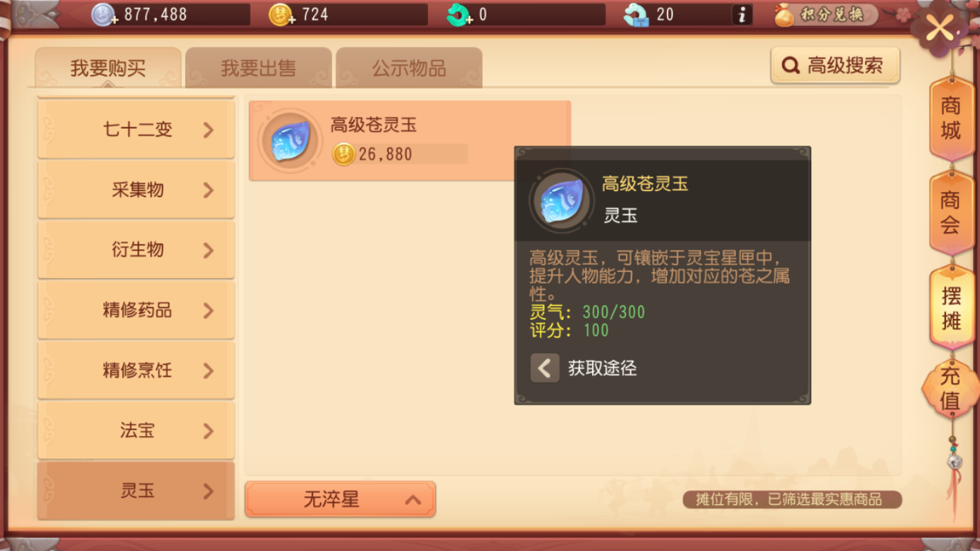The width and height of the screenshot is (980, 551).
Task: Tap the blue voucher currency icon
Action: (637, 15)
